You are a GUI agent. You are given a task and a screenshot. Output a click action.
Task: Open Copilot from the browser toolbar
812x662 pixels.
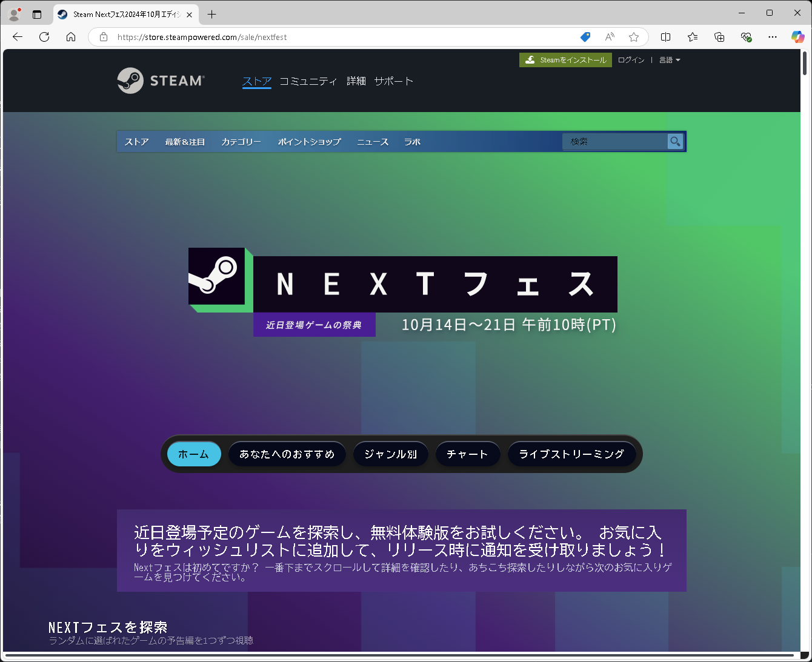coord(797,37)
